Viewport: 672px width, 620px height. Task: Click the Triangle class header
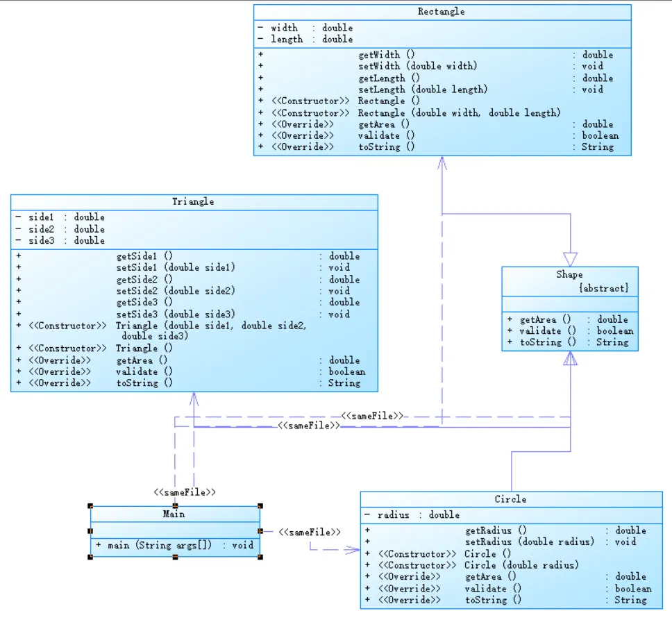click(193, 202)
